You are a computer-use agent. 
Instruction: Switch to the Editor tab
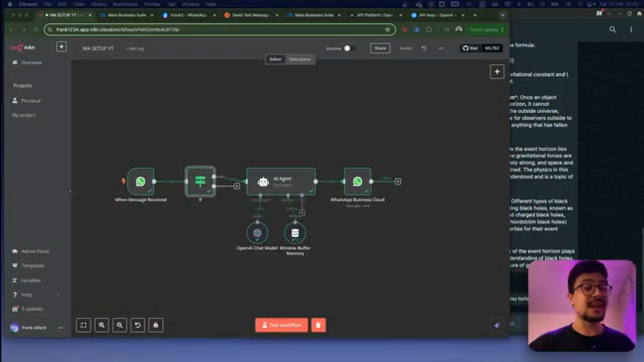coord(275,59)
